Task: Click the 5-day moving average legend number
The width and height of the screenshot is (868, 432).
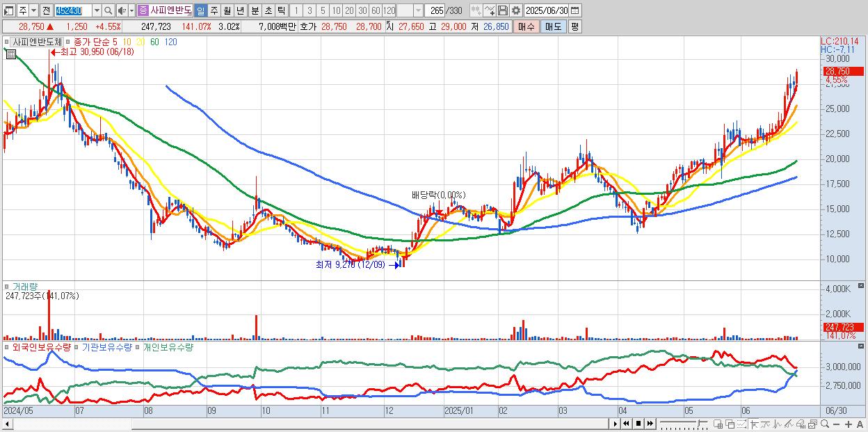Action: click(x=115, y=42)
